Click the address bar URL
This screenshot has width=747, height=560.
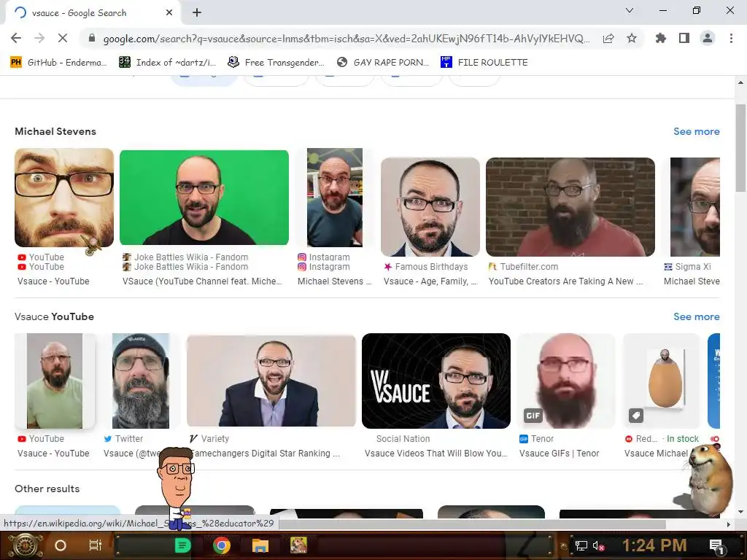[x=347, y=39]
